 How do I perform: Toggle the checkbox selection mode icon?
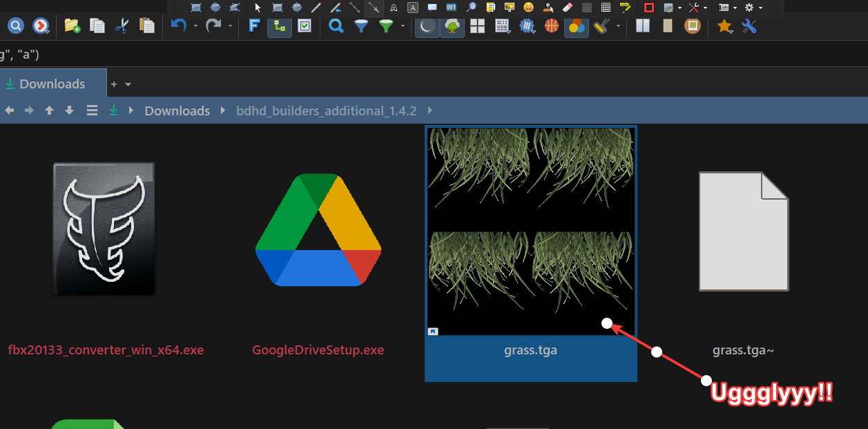(x=305, y=26)
